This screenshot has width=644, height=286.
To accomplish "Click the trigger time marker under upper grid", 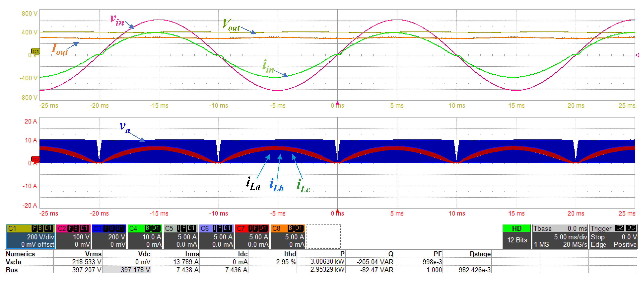I will point(338,103).
